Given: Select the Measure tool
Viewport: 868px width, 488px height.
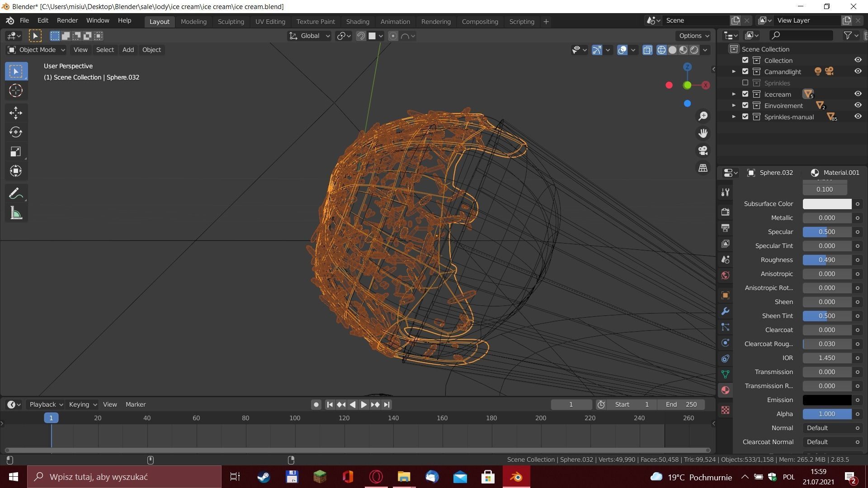Looking at the screenshot, I should click(16, 213).
